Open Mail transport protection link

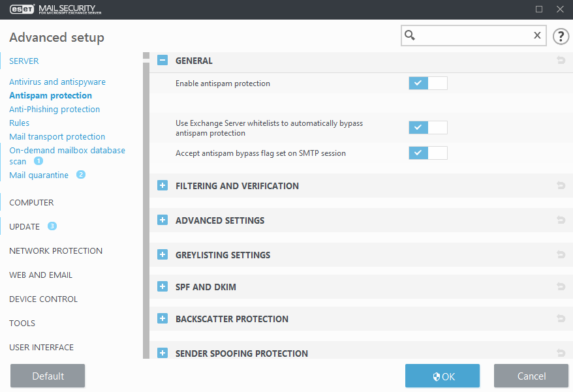tap(57, 136)
